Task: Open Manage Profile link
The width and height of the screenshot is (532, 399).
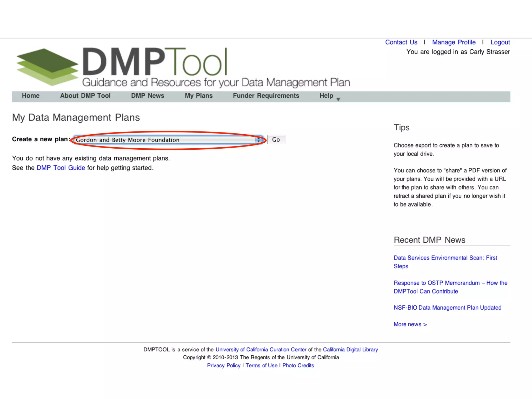Action: 454,42
